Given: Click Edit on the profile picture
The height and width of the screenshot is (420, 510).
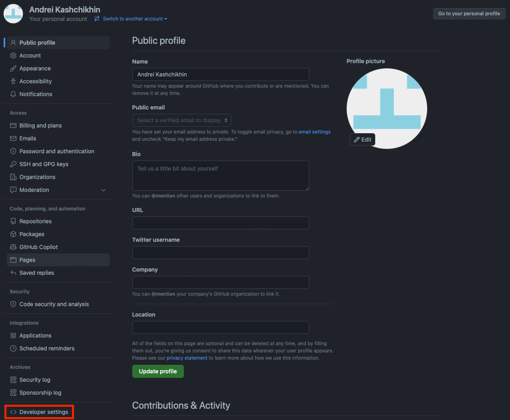Looking at the screenshot, I should 362,140.
